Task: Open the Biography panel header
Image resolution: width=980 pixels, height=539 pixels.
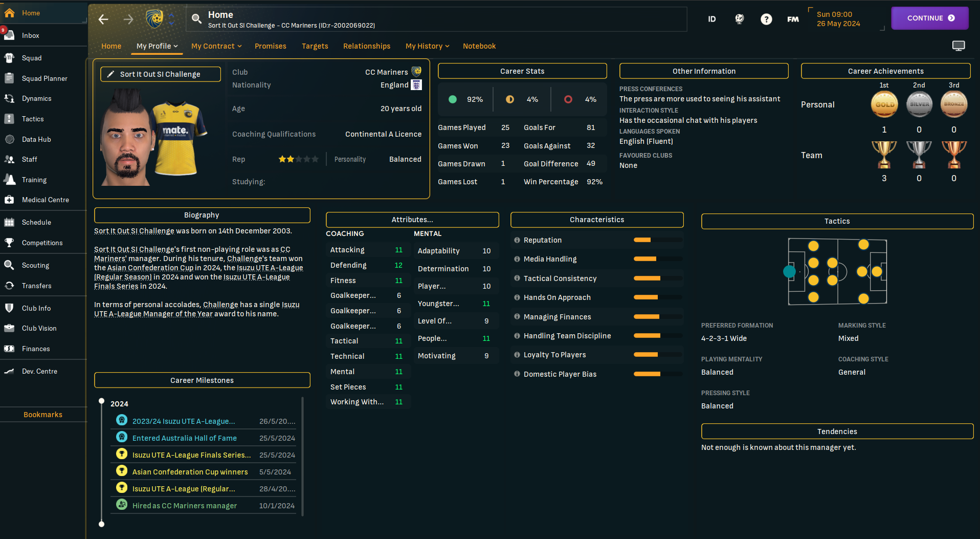Action: pyautogui.click(x=202, y=215)
